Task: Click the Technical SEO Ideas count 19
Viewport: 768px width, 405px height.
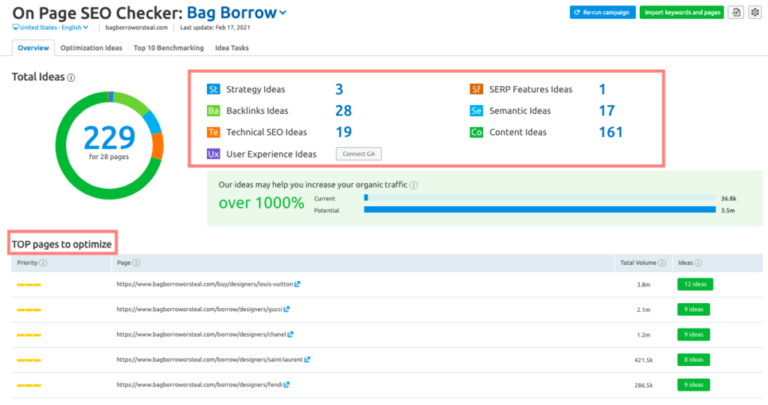Action: 343,132
